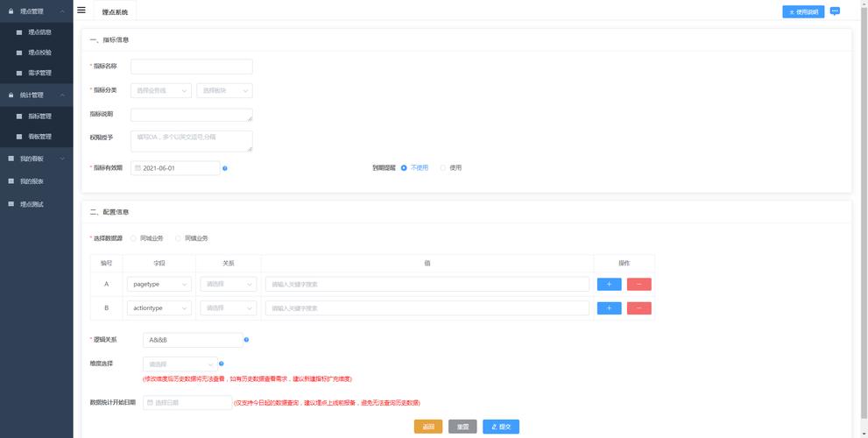Add a condition after row B with plus

[x=609, y=307]
